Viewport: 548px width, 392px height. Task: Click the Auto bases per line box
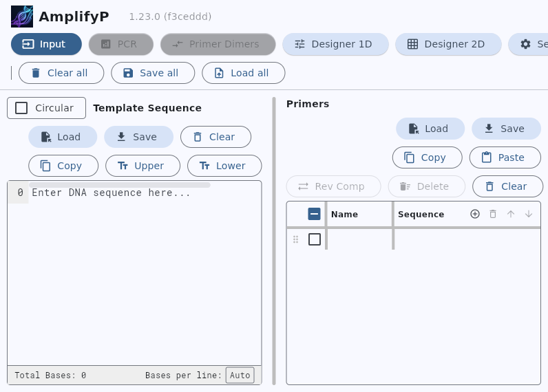pos(240,375)
